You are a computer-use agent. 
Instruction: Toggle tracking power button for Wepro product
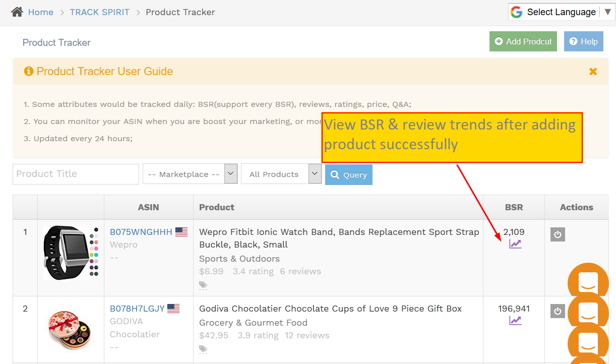point(558,234)
